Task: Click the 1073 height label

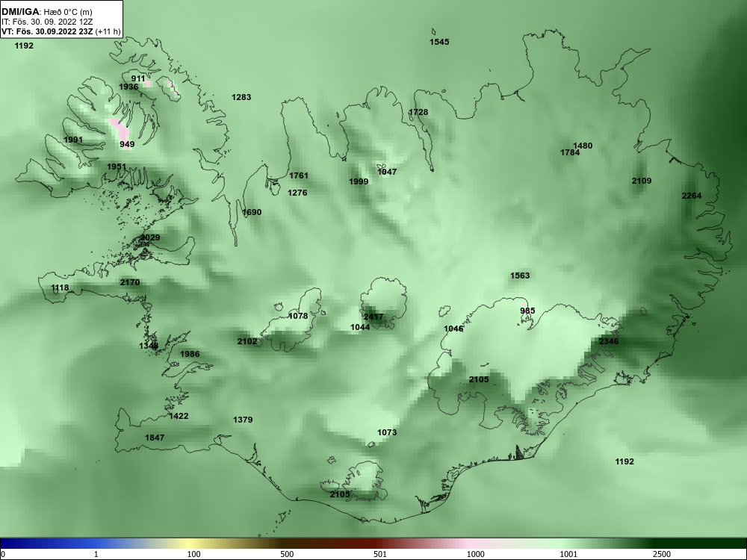Action: [387, 432]
